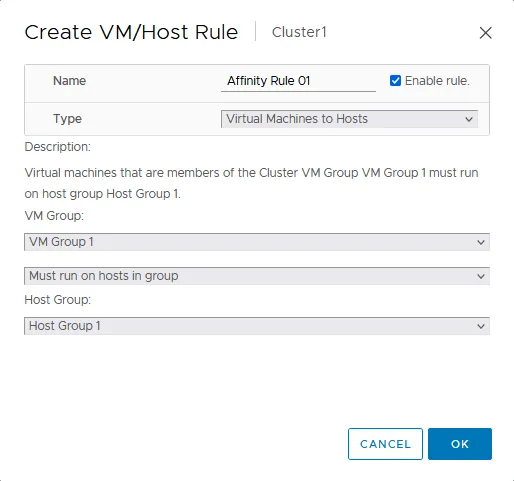The height and width of the screenshot is (481, 514).
Task: Open the Host Group 1 dropdown
Action: point(257,326)
